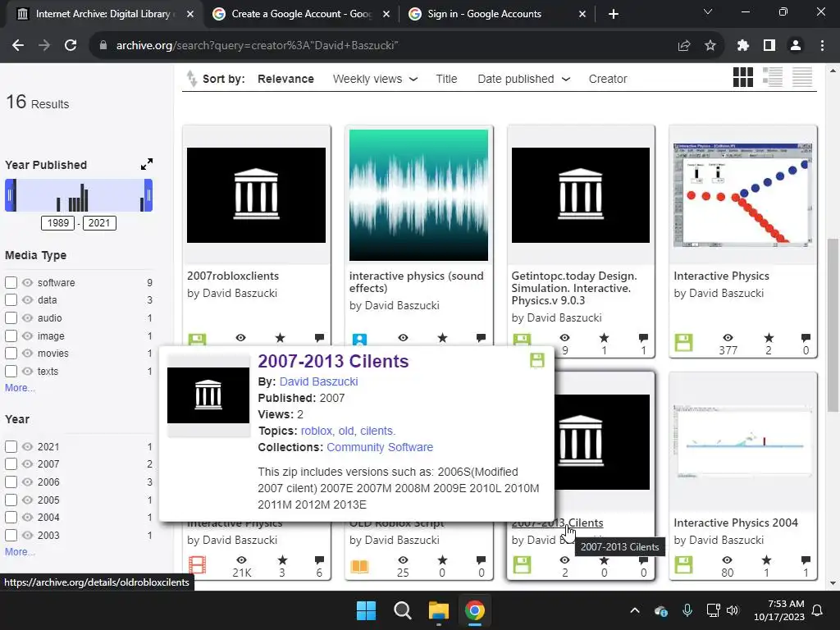The height and width of the screenshot is (630, 840).
Task: Bookmark this page with the star
Action: [x=710, y=46]
